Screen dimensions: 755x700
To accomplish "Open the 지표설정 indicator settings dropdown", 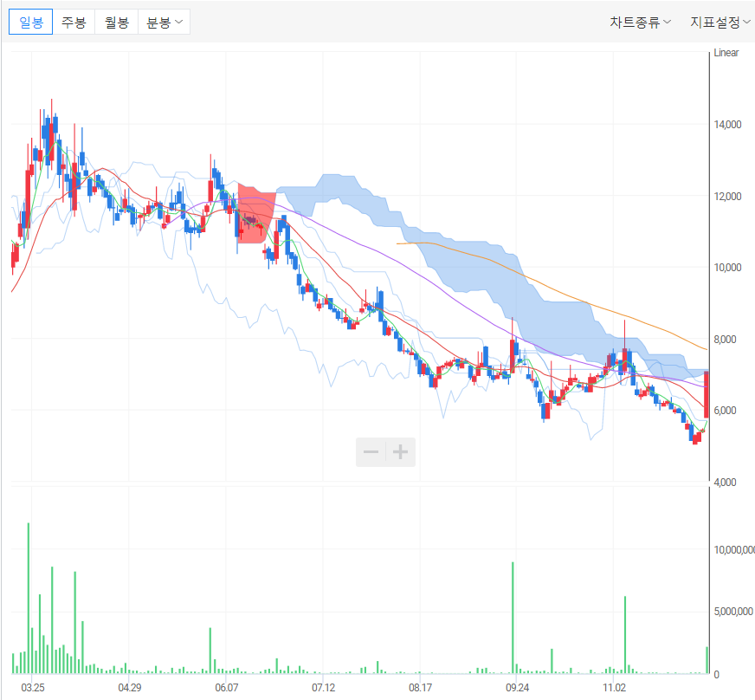I will pyautogui.click(x=720, y=23).
